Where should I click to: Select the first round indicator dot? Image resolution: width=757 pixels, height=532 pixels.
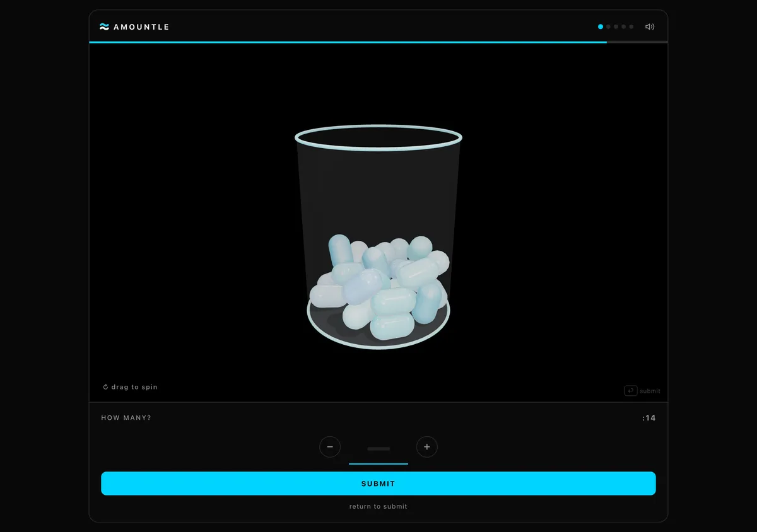601,27
